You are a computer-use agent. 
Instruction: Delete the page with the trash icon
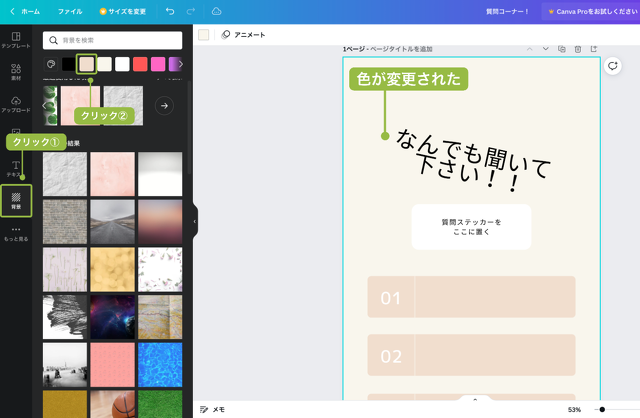click(577, 49)
